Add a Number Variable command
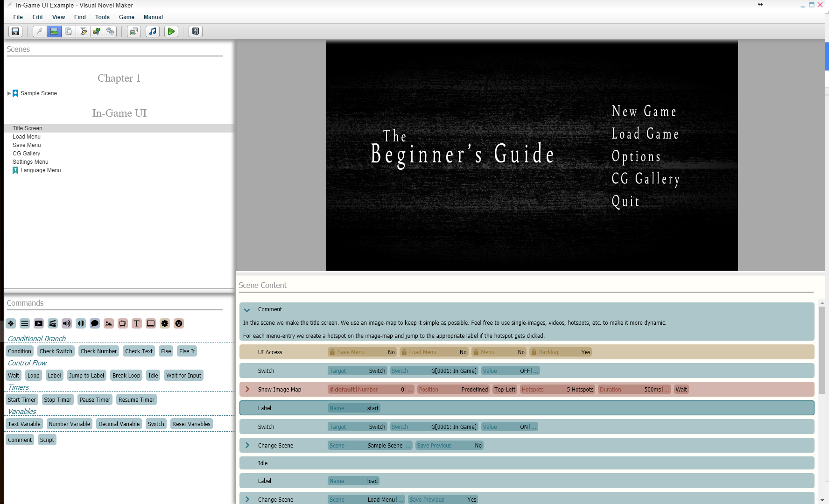This screenshot has height=504, width=829. 70,424
